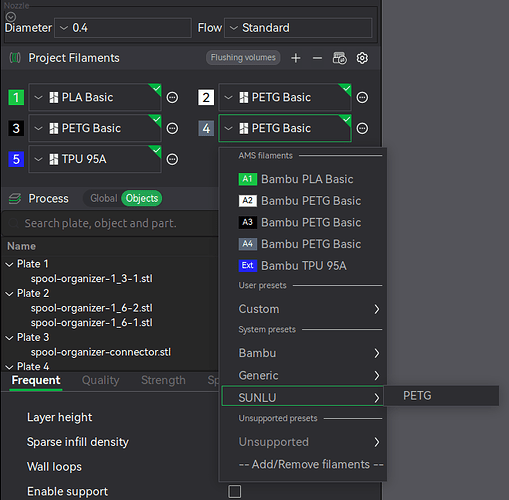Open the filament settings gear icon
Image resolution: width=509 pixels, height=500 pixels.
coord(362,58)
